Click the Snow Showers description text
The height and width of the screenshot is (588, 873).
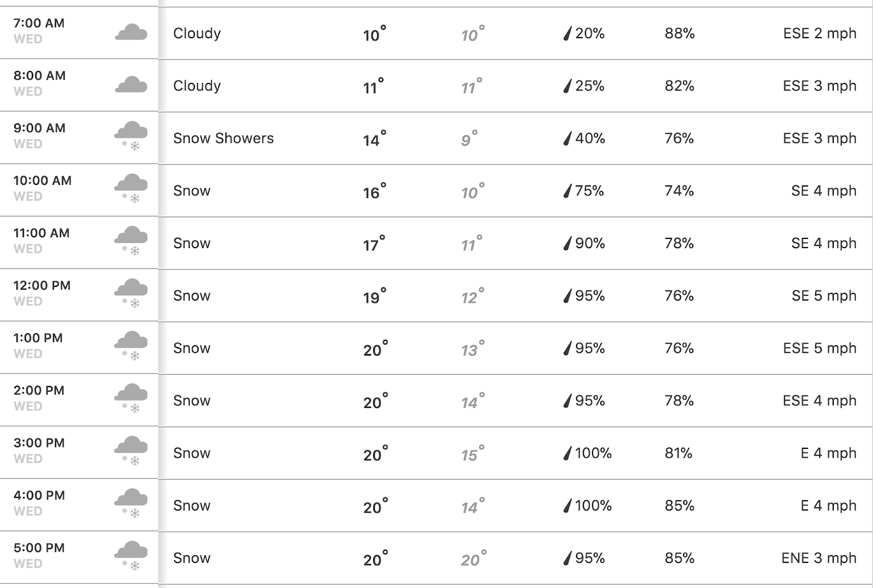[x=224, y=139]
